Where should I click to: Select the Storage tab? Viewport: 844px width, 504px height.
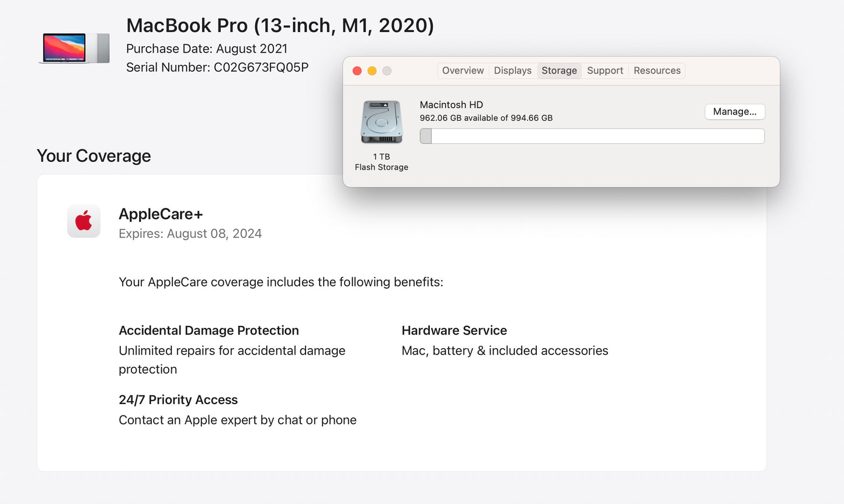[x=559, y=70]
